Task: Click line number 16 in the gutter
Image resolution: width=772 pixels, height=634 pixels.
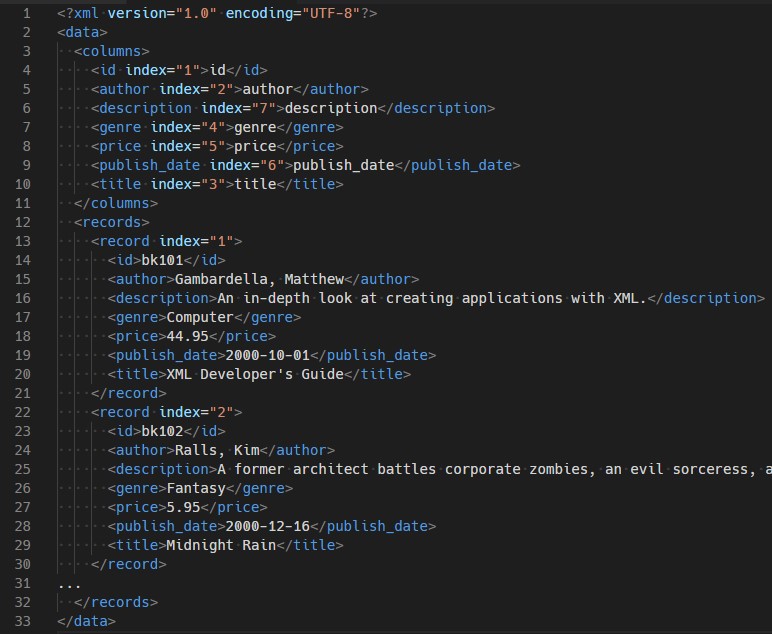Action: [x=23, y=298]
